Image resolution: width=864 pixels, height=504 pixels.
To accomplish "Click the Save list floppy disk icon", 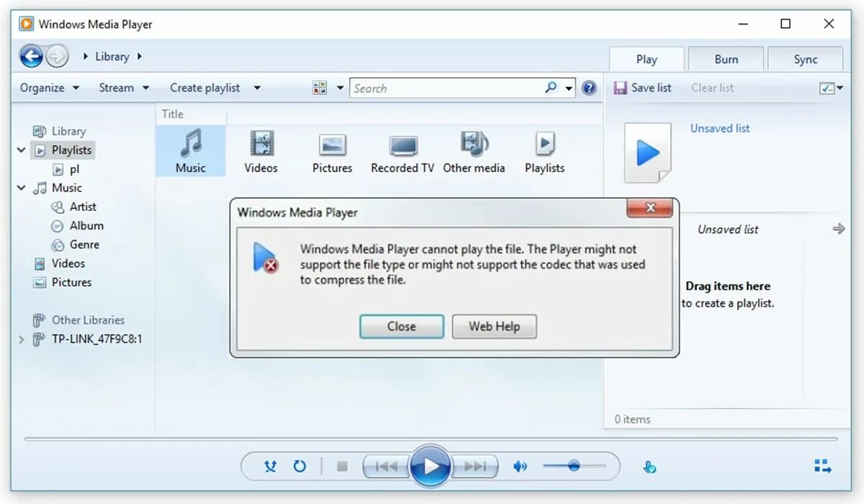I will tap(620, 88).
